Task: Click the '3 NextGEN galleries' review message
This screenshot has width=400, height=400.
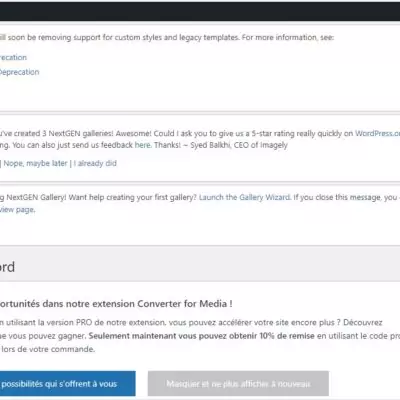Action: pos(200,133)
